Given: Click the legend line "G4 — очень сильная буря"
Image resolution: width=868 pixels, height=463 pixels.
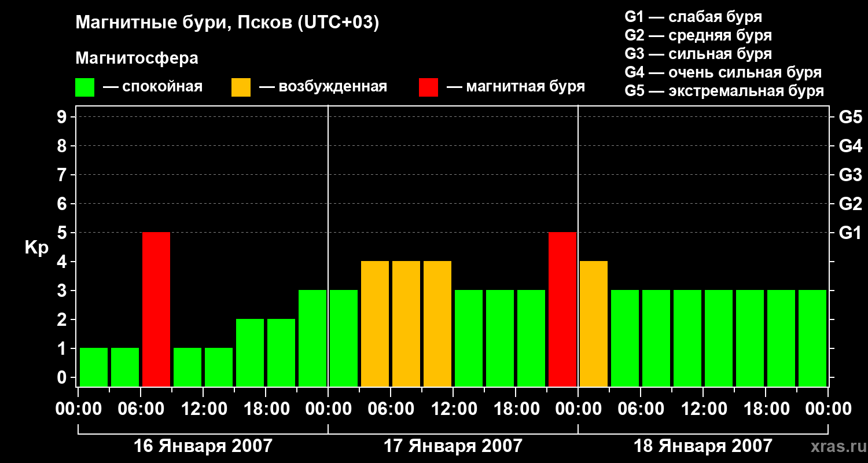Looking at the screenshot, I should pyautogui.click(x=723, y=72).
